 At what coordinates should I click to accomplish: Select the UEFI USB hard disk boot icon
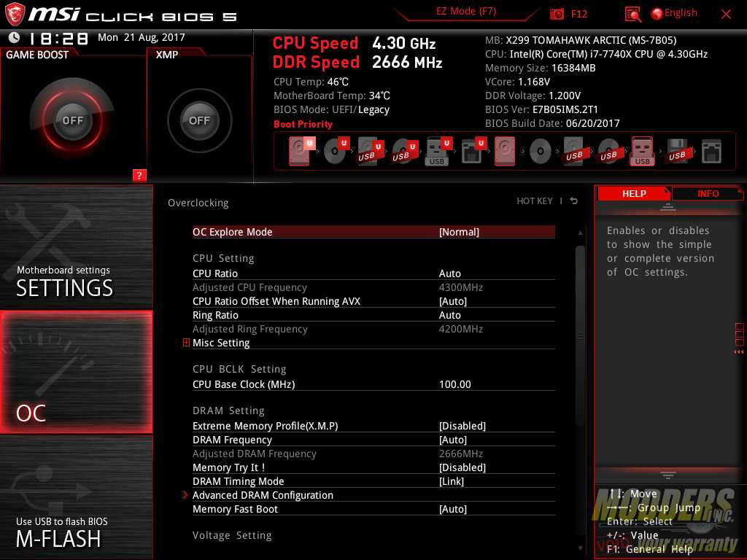(x=370, y=152)
